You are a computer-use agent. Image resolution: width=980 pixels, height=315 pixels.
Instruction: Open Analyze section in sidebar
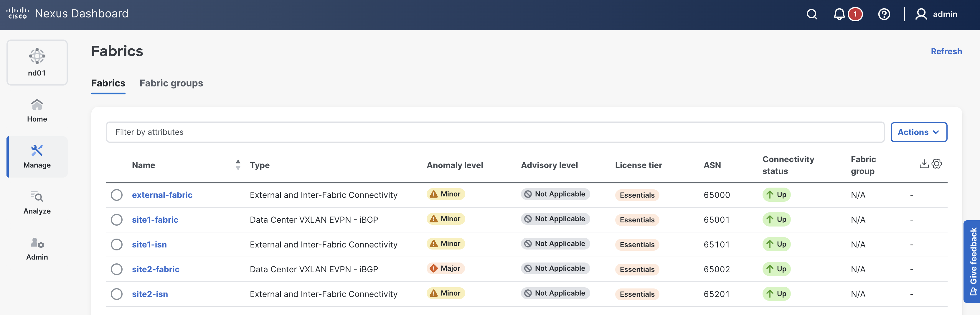click(x=37, y=203)
